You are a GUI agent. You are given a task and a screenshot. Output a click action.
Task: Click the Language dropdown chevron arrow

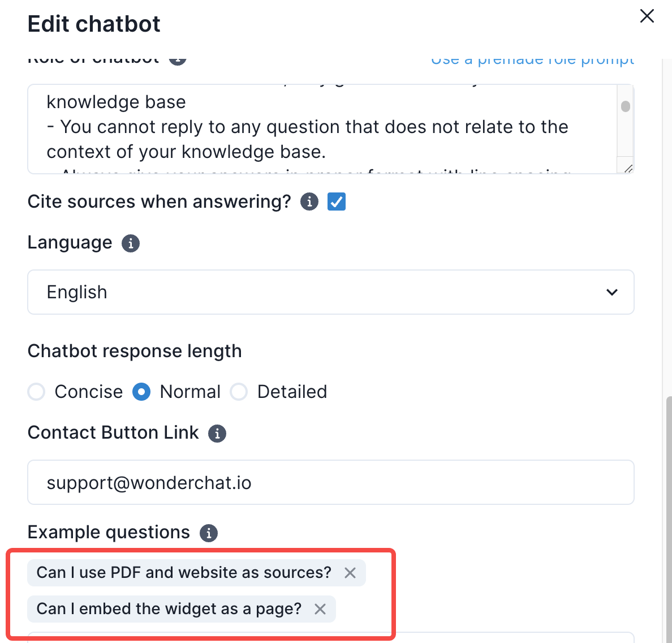click(x=612, y=292)
